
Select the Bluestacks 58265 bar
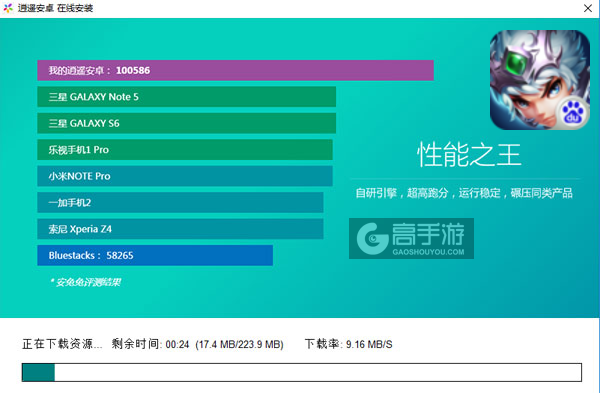(x=155, y=255)
